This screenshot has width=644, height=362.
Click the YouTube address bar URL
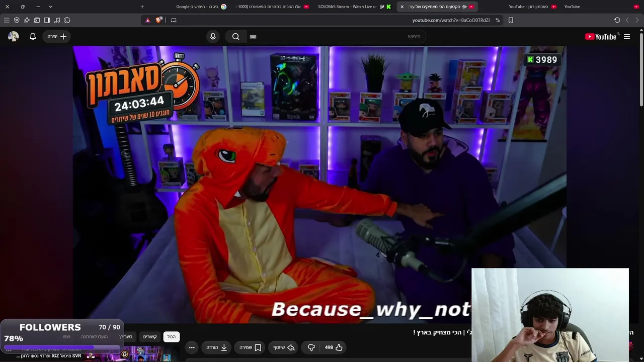(x=451, y=20)
